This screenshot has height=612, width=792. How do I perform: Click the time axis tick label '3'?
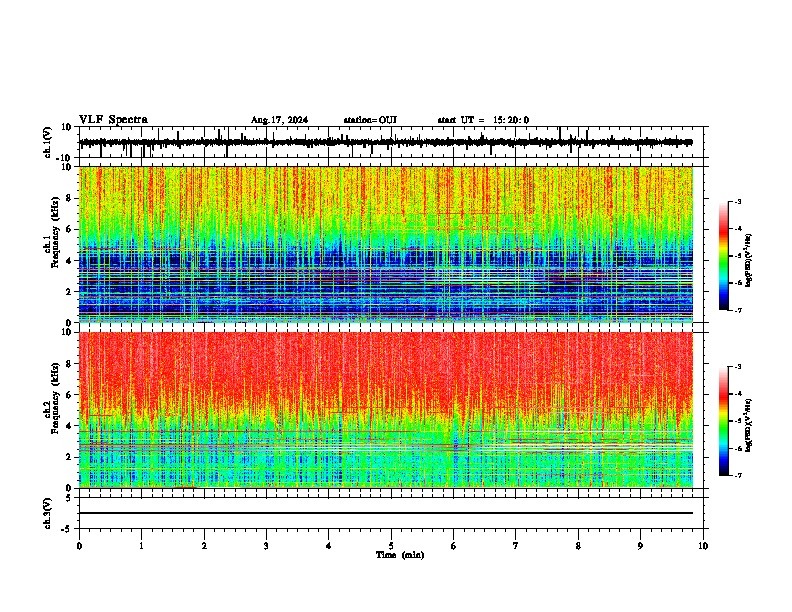tap(266, 546)
